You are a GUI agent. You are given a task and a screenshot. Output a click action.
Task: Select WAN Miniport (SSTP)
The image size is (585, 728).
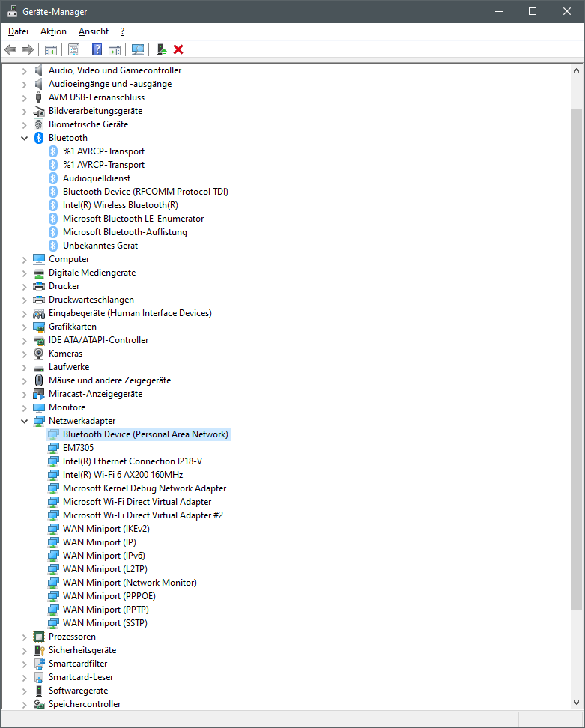[105, 623]
